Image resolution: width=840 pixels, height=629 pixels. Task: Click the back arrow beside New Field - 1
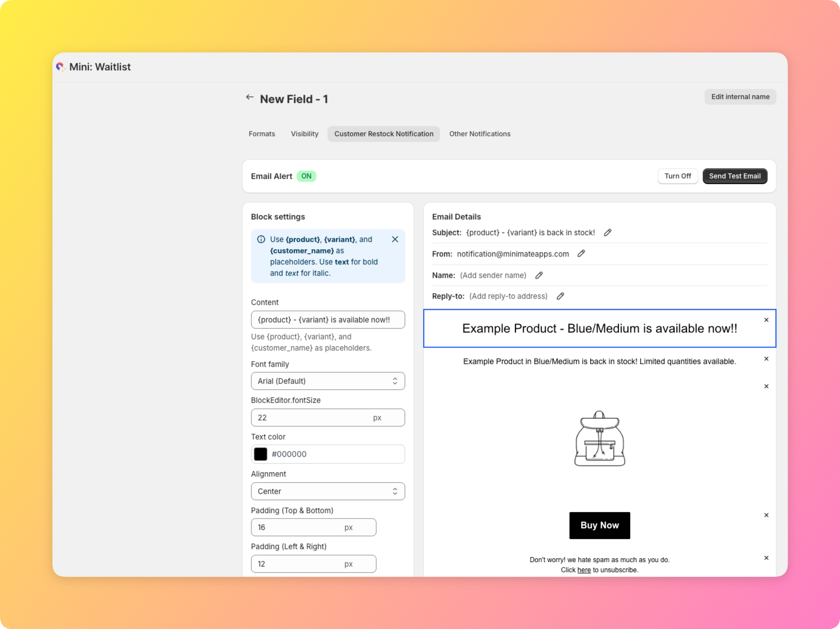(250, 97)
